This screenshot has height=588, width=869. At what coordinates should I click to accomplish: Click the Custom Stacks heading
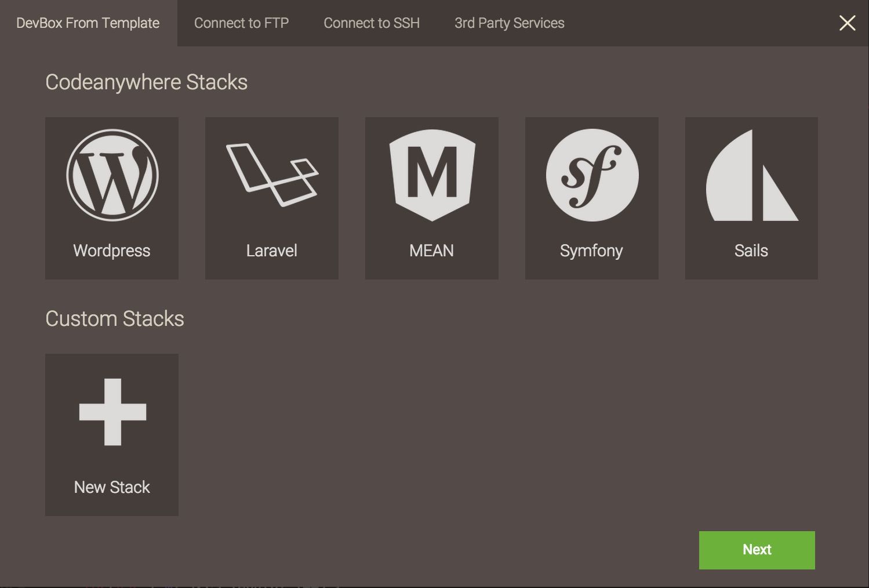coord(115,319)
